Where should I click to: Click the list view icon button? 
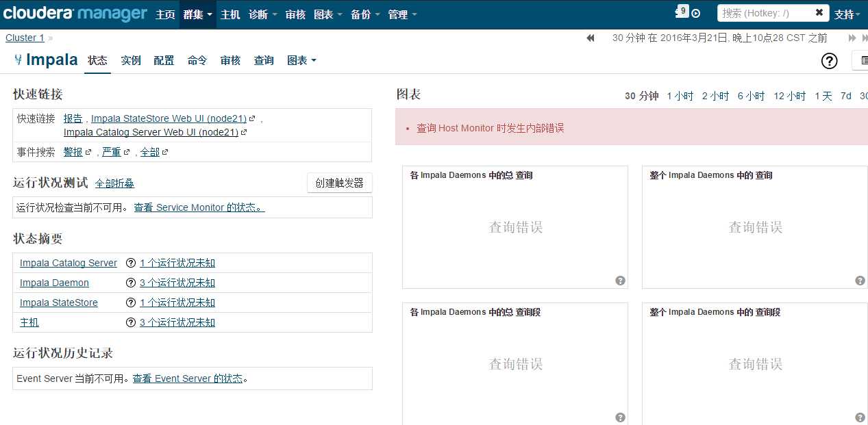coord(860,61)
